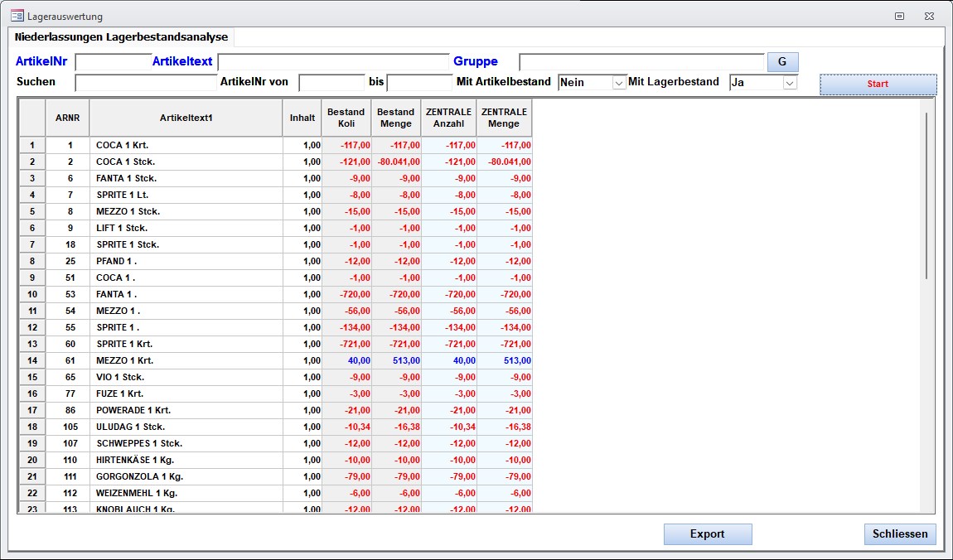
Task: Click into the Artikeltext field
Action: click(x=333, y=62)
